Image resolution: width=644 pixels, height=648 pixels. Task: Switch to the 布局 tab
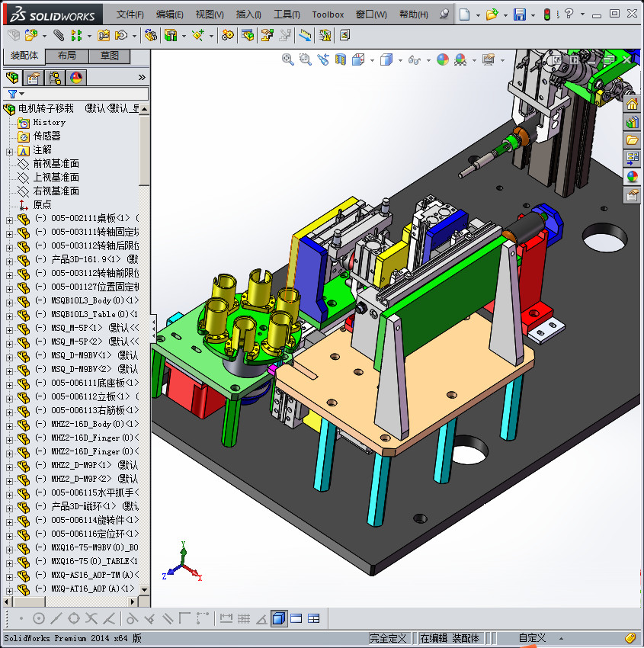tap(66, 56)
